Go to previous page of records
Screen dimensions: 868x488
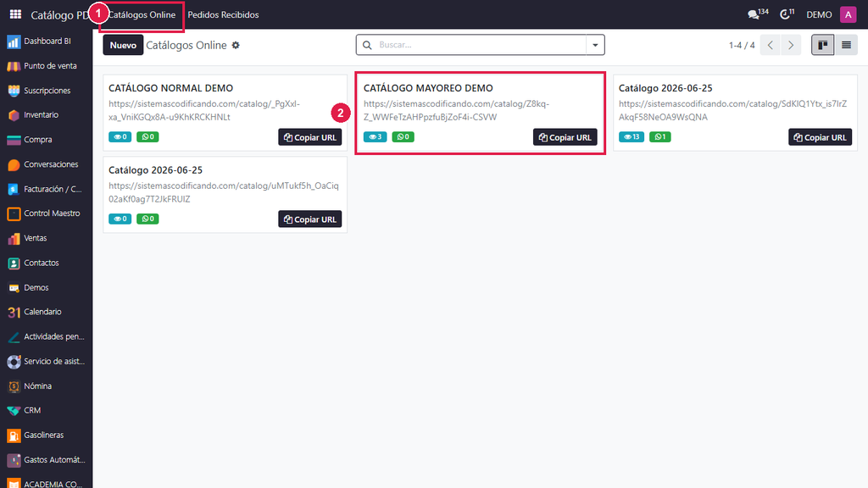click(x=770, y=45)
